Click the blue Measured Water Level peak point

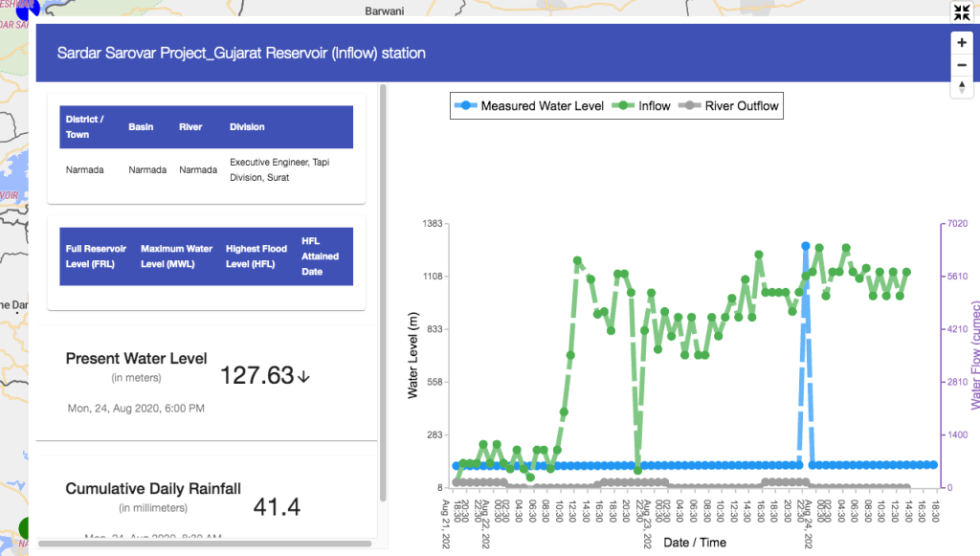coord(806,247)
